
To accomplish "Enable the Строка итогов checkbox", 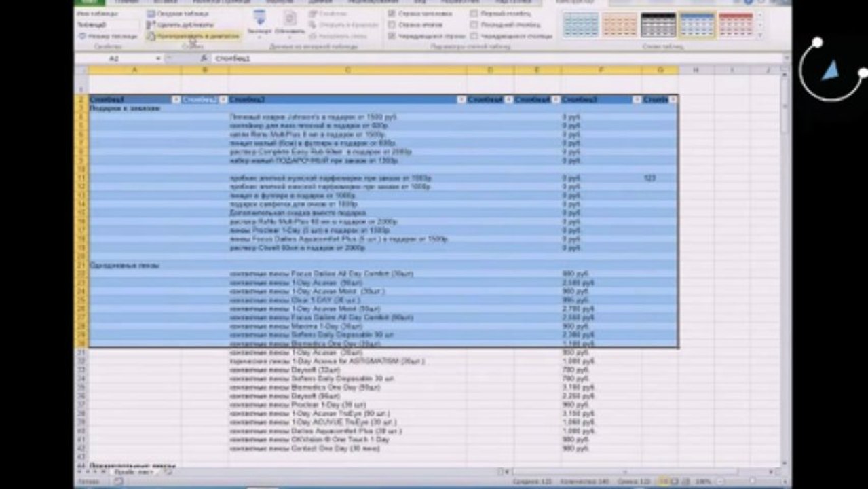I will pos(392,24).
